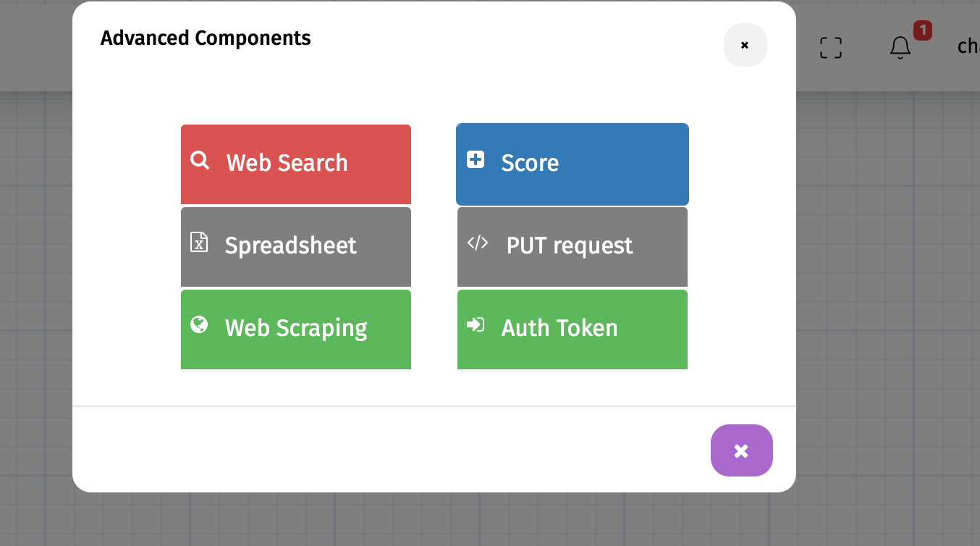Click the code brackets icon on PUT request
Screen dimensions: 980x546
coord(478,243)
